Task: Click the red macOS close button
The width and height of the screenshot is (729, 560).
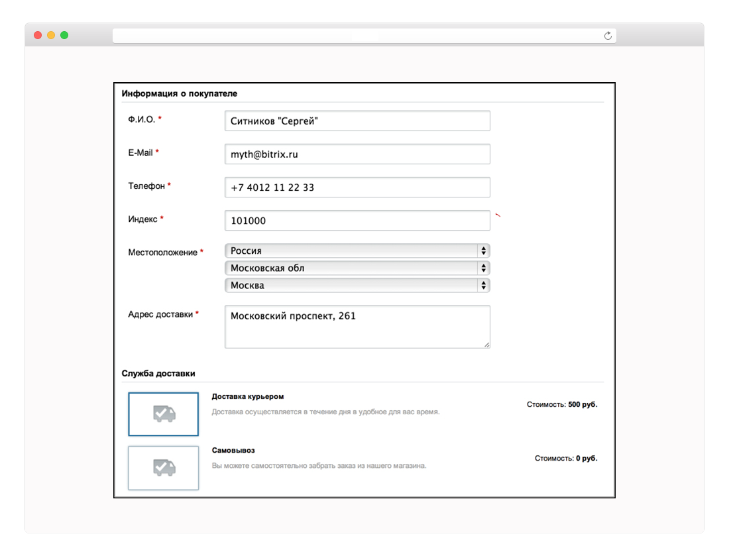Action: [38, 35]
